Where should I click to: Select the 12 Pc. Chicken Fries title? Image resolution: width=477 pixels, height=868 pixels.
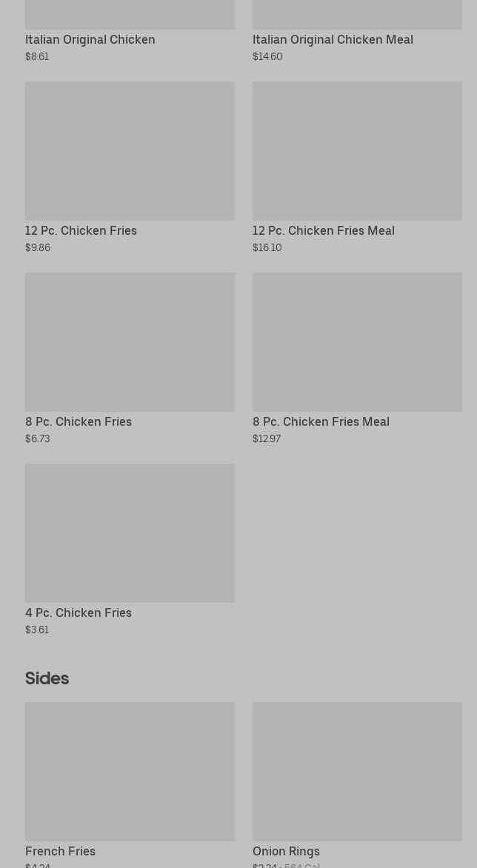tap(81, 230)
